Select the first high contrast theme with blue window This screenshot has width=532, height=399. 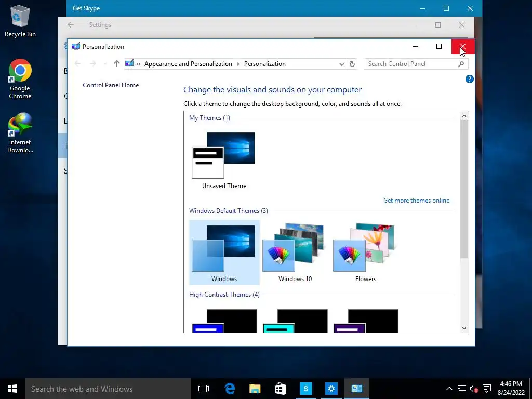[x=224, y=321]
